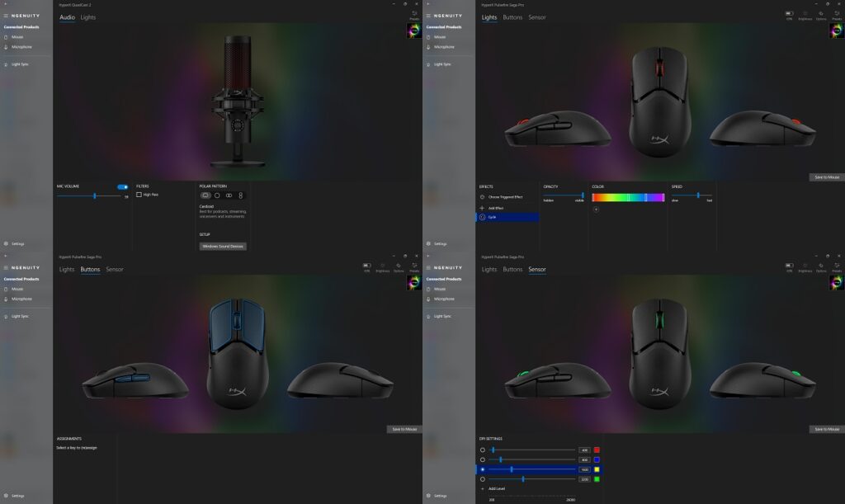Open Options icon in Sensor tab window
Screen dimensions: 845x504
[821, 267]
